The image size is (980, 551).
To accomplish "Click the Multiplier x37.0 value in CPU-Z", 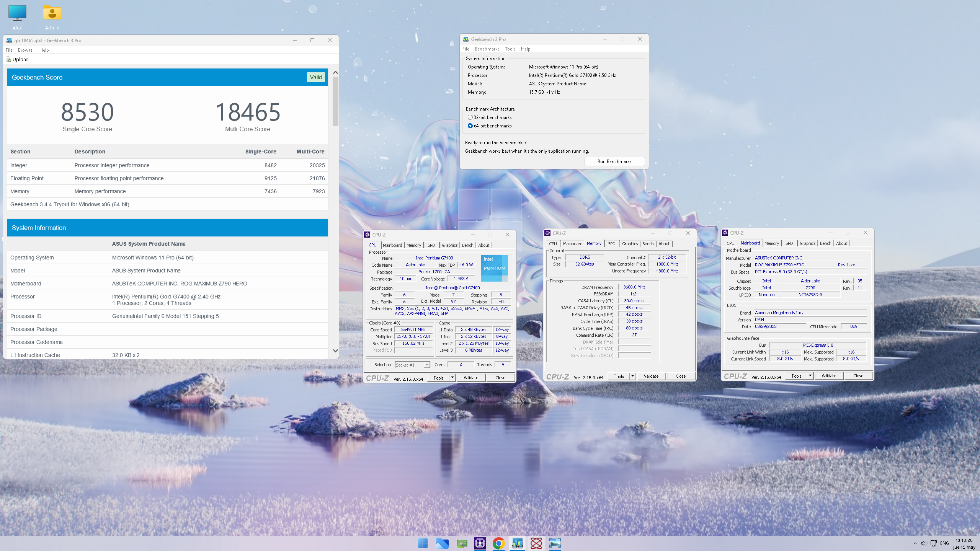I will (x=413, y=337).
